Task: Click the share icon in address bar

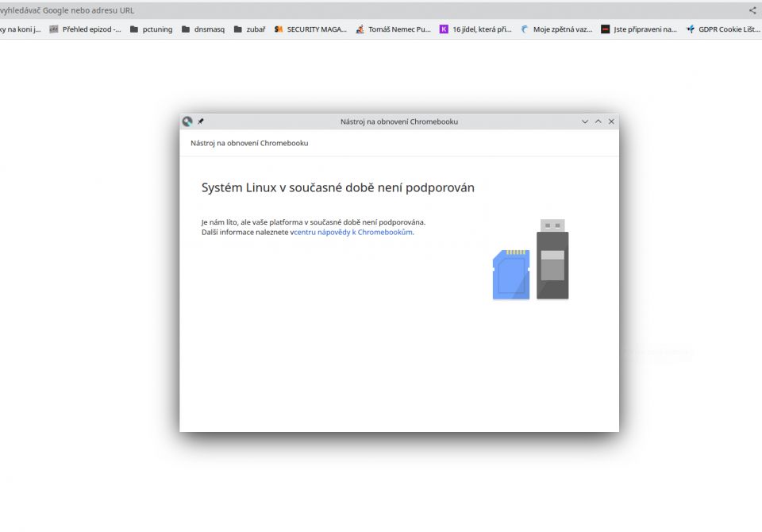Action: (752, 10)
